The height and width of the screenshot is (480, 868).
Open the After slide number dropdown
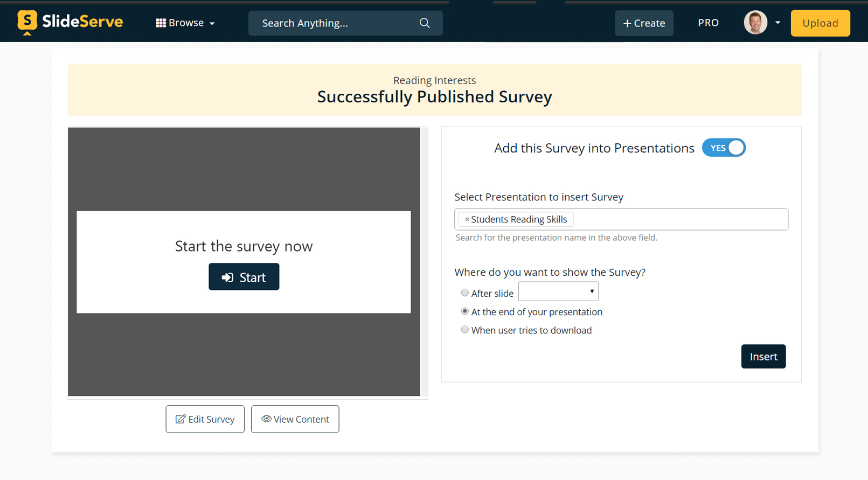click(x=558, y=292)
